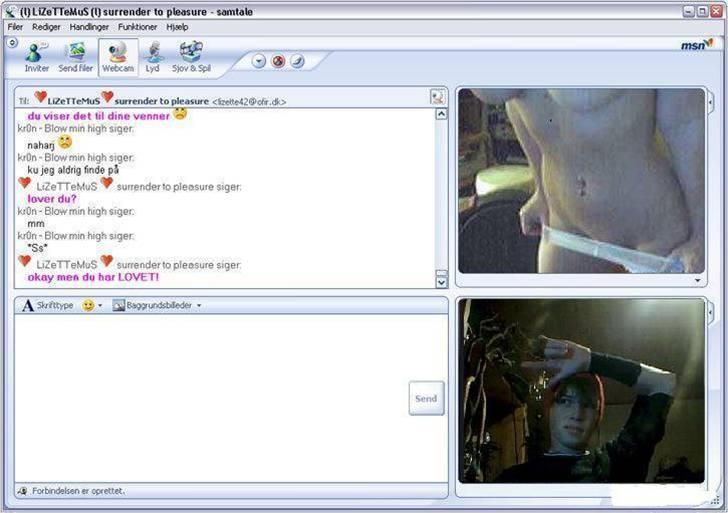
Task: Open the options arrow below the upper video panel
Action: [x=697, y=281]
